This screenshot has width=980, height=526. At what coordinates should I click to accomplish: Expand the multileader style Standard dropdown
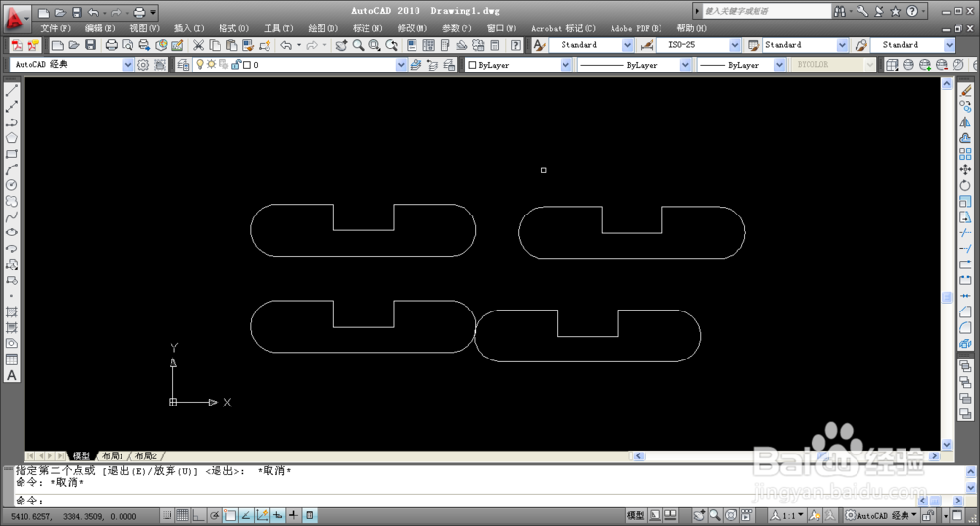click(x=950, y=45)
